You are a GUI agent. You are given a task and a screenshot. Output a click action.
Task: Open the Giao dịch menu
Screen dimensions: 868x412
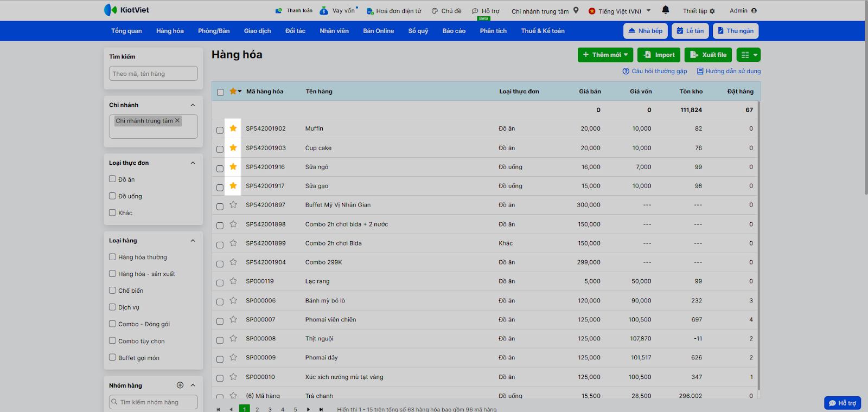coord(258,31)
